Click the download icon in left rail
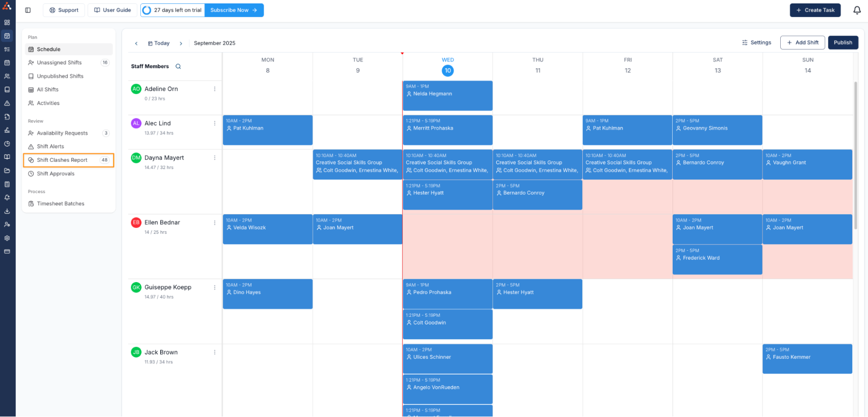Viewport: 868px width, 417px height. tap(7, 211)
